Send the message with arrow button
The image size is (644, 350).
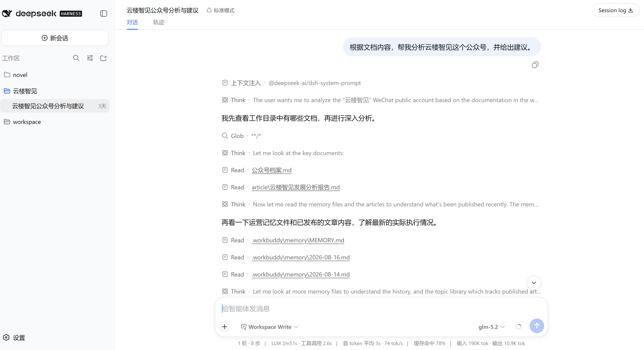537,326
